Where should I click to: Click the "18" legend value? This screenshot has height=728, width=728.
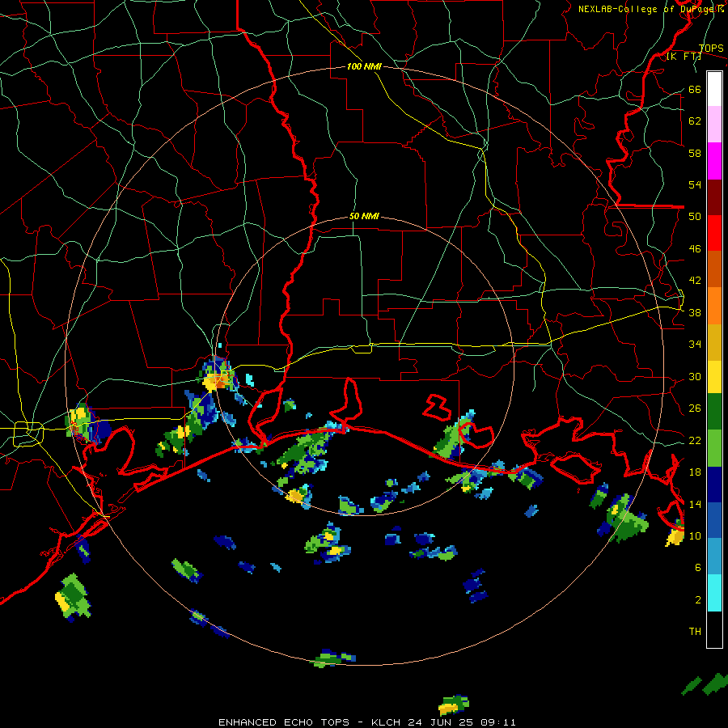(x=695, y=472)
